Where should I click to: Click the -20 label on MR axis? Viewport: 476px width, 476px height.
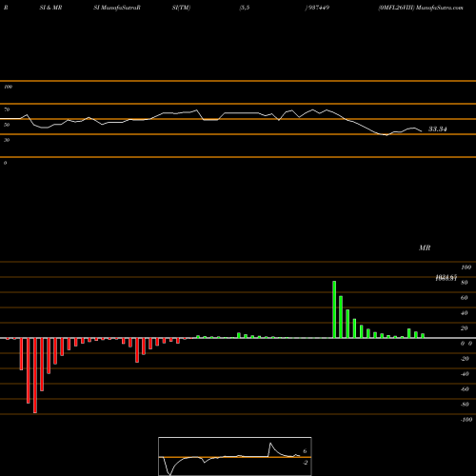click(465, 359)
